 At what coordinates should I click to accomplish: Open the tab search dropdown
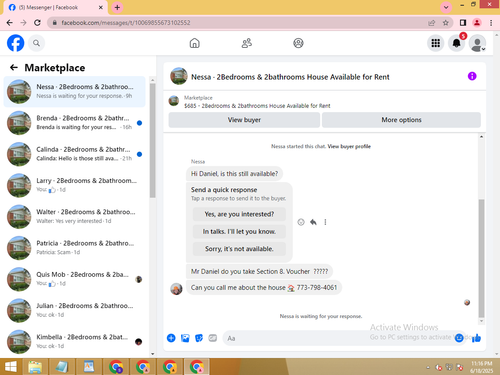pyautogui.click(x=446, y=7)
